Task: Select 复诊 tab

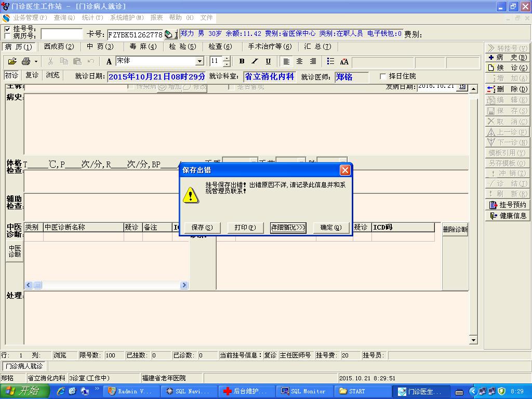Action: (x=32, y=75)
